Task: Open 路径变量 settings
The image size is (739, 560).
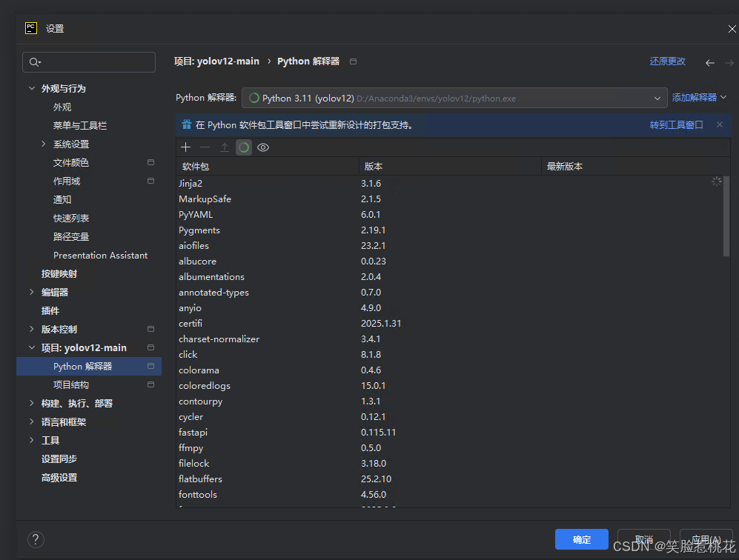Action: [x=71, y=236]
